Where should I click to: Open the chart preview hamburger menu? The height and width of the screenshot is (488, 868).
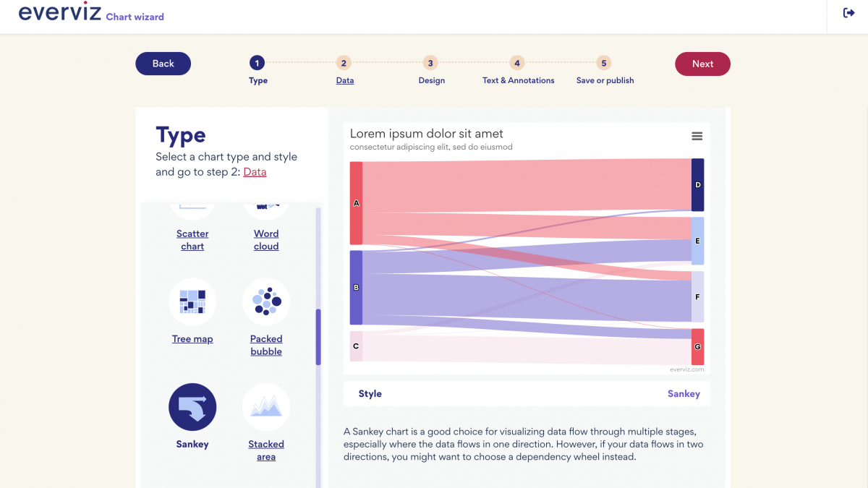point(697,136)
